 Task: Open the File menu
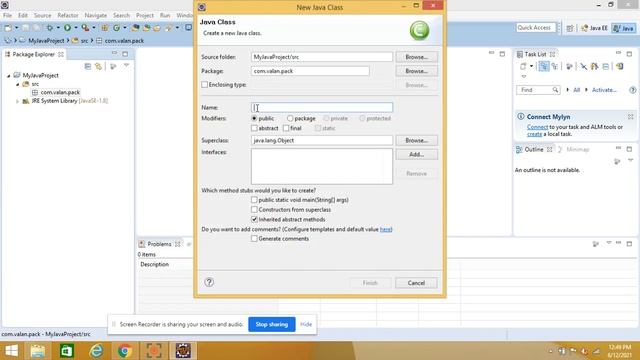7,16
